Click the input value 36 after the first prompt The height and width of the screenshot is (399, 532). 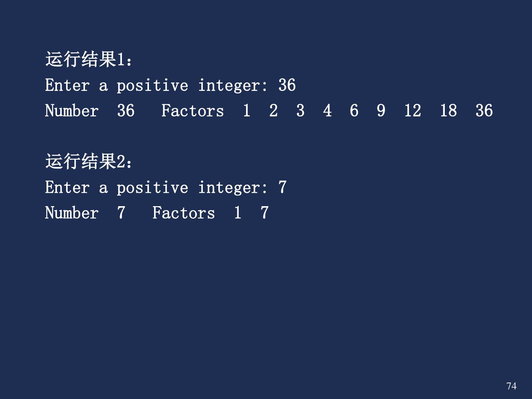coord(287,85)
